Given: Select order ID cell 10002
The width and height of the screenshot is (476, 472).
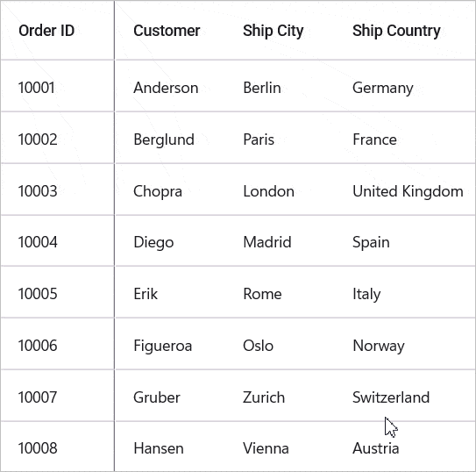Looking at the screenshot, I should (x=57, y=138).
